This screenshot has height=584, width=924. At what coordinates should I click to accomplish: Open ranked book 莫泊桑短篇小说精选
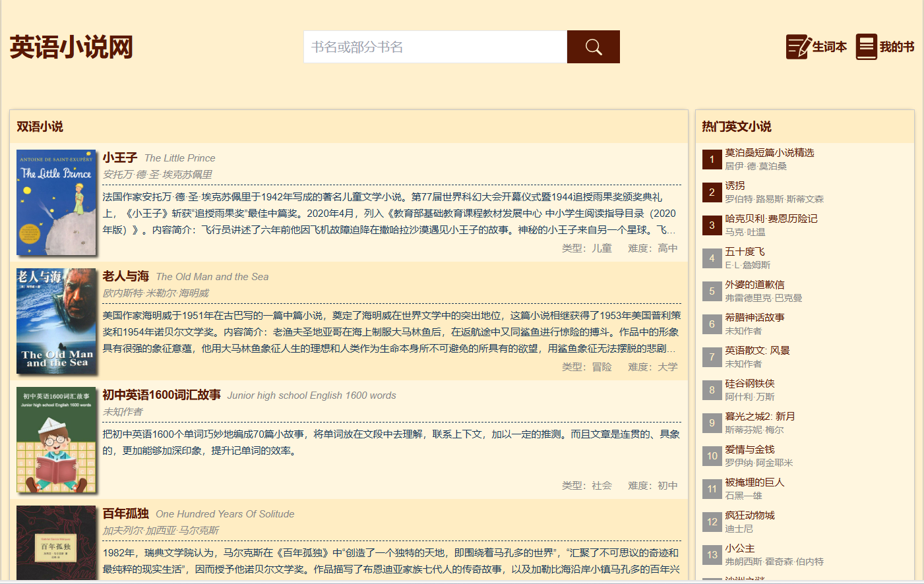pos(770,152)
